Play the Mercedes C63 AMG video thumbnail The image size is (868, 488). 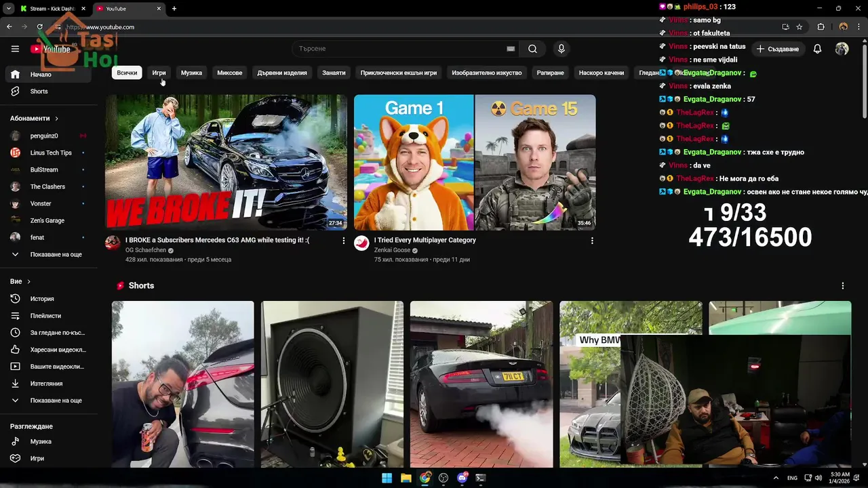click(x=226, y=162)
